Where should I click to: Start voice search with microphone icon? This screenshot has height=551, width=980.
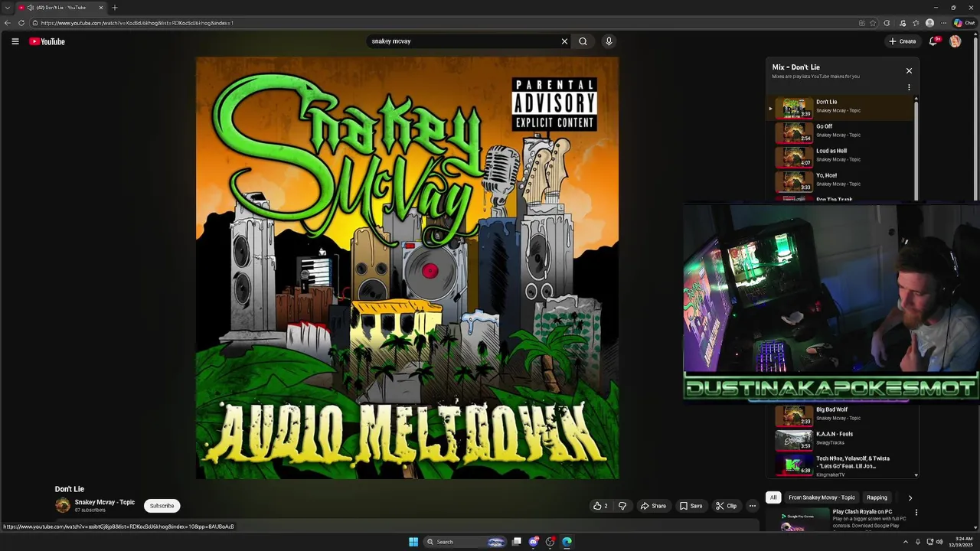[609, 41]
